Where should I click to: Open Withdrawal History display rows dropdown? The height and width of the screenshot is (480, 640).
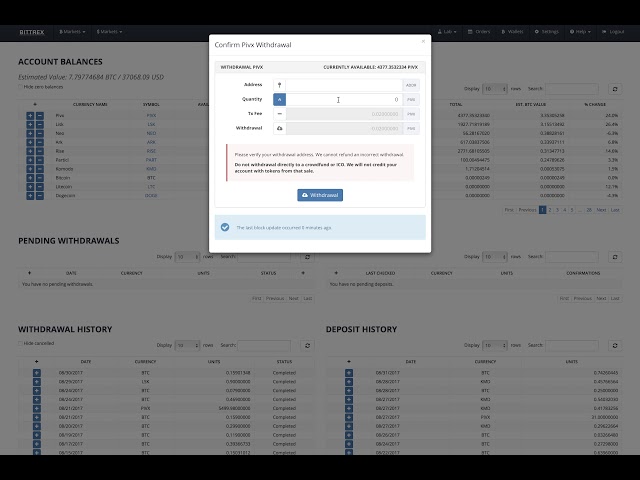187,345
